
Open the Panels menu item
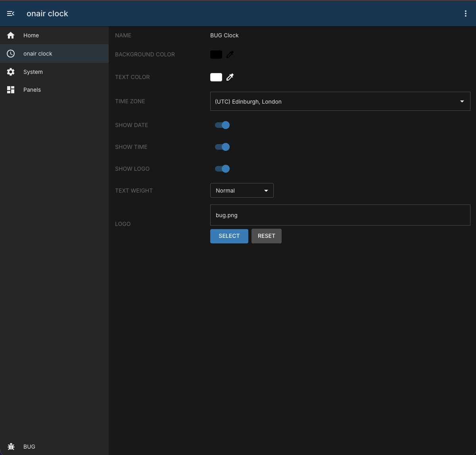54,90
